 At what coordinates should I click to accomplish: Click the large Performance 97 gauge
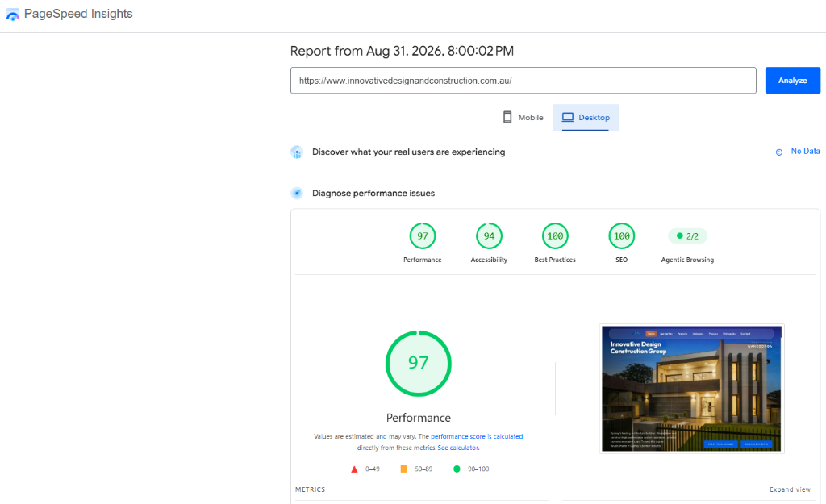[419, 364]
